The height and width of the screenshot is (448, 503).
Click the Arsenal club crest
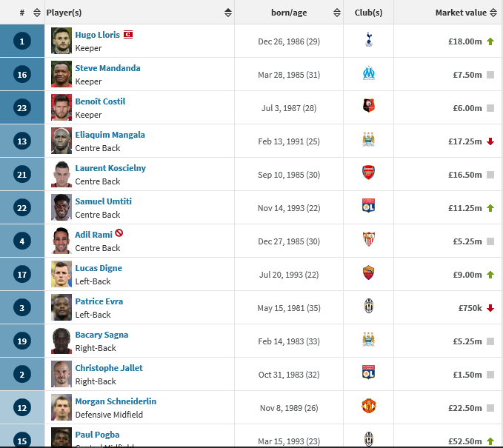(368, 173)
